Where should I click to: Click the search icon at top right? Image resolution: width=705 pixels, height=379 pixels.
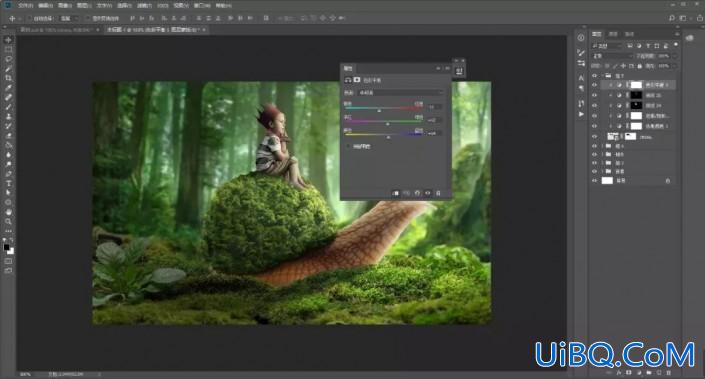(672, 18)
